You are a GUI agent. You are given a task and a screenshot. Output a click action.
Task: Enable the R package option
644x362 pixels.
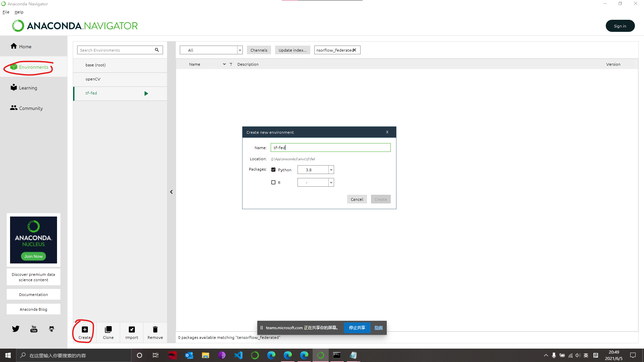pos(273,182)
